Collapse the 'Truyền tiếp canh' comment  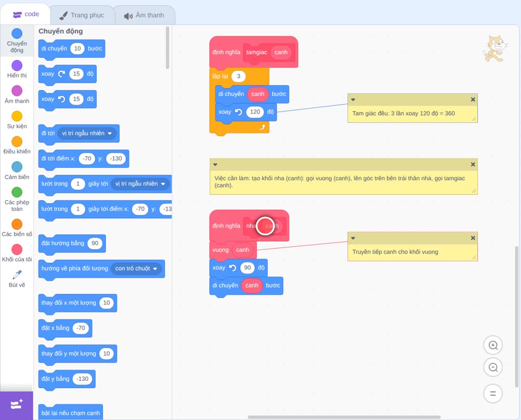pos(353,238)
